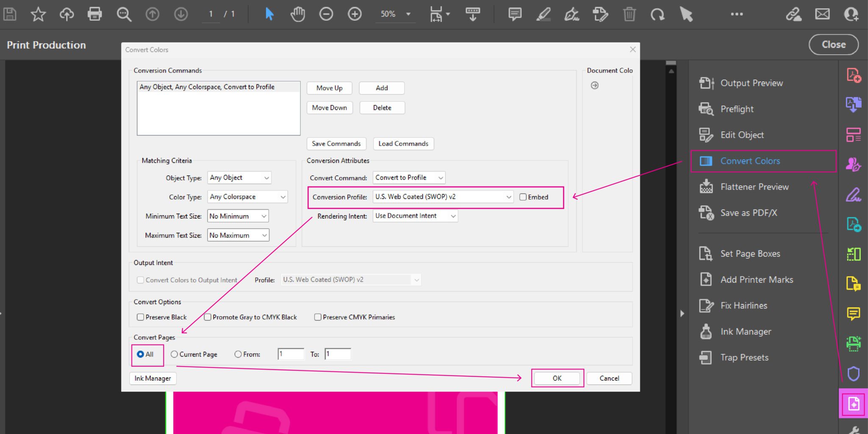Click the Zoom In icon

click(x=355, y=14)
